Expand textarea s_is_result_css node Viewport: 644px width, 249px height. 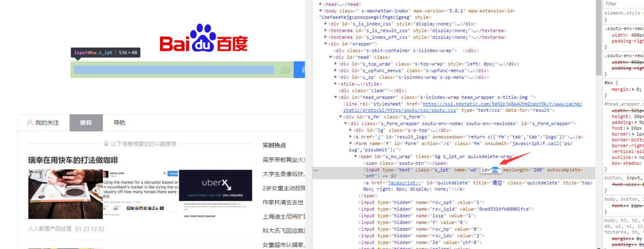click(326, 31)
